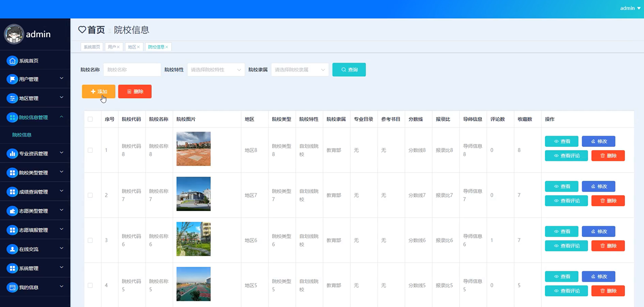The width and height of the screenshot is (644, 307).
Task: Toggle the select-all checkbox in table header
Action: pyautogui.click(x=90, y=119)
